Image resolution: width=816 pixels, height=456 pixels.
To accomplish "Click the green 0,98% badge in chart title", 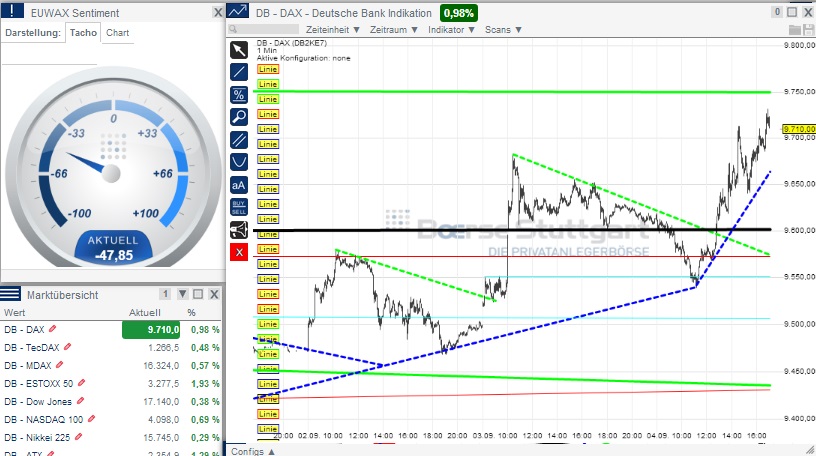I will [x=459, y=13].
